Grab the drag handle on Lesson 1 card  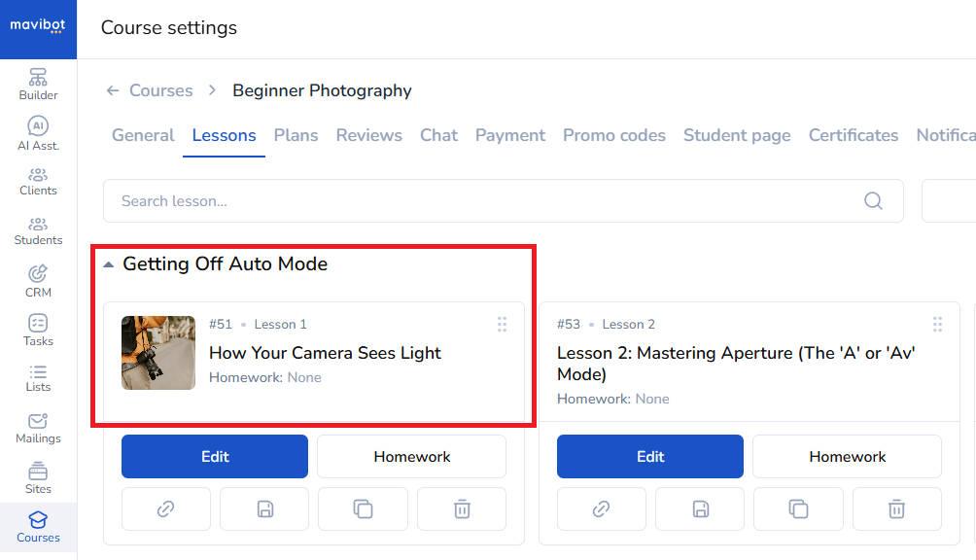click(502, 325)
